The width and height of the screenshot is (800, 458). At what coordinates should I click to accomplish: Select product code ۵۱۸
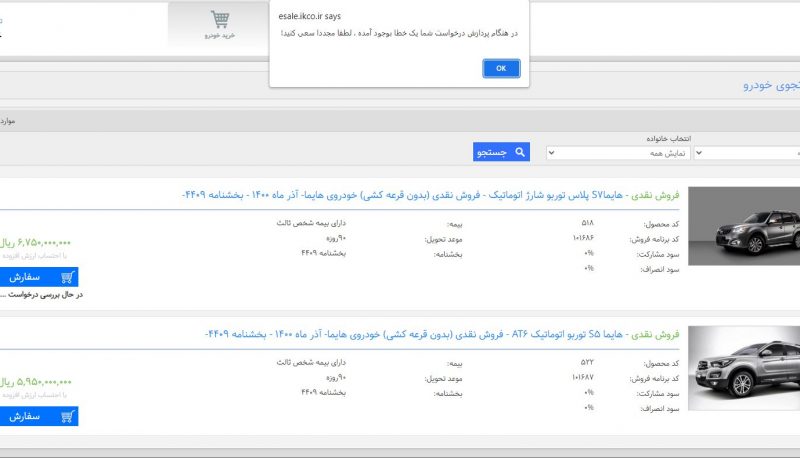coord(587,223)
